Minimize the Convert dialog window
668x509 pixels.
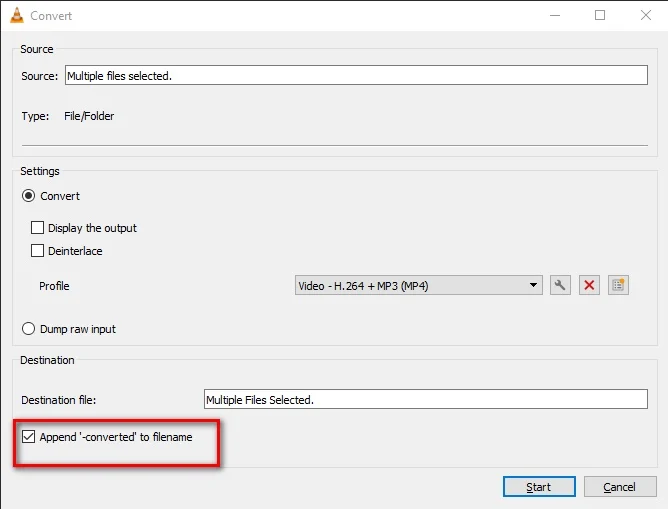(x=555, y=15)
